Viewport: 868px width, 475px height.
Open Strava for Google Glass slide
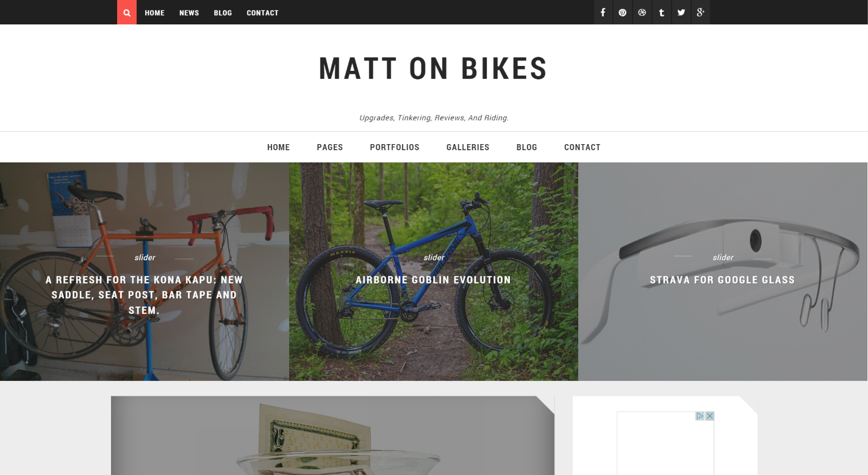click(x=722, y=280)
